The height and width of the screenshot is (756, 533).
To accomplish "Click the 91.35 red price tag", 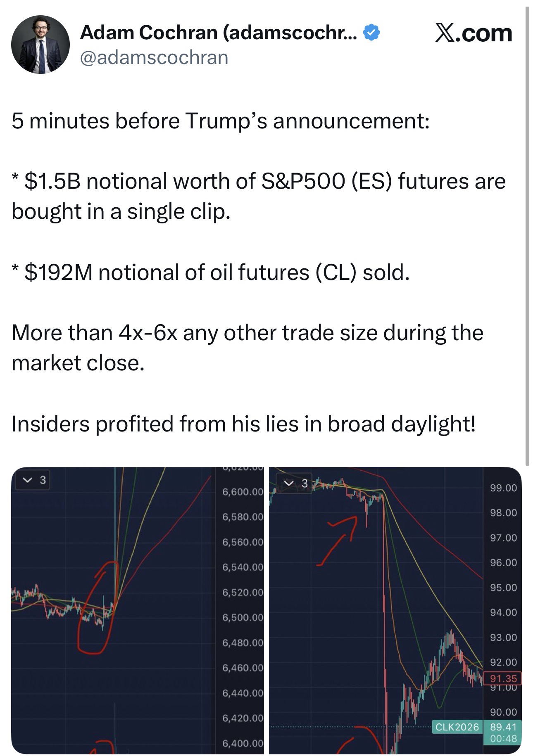I will tap(503, 678).
